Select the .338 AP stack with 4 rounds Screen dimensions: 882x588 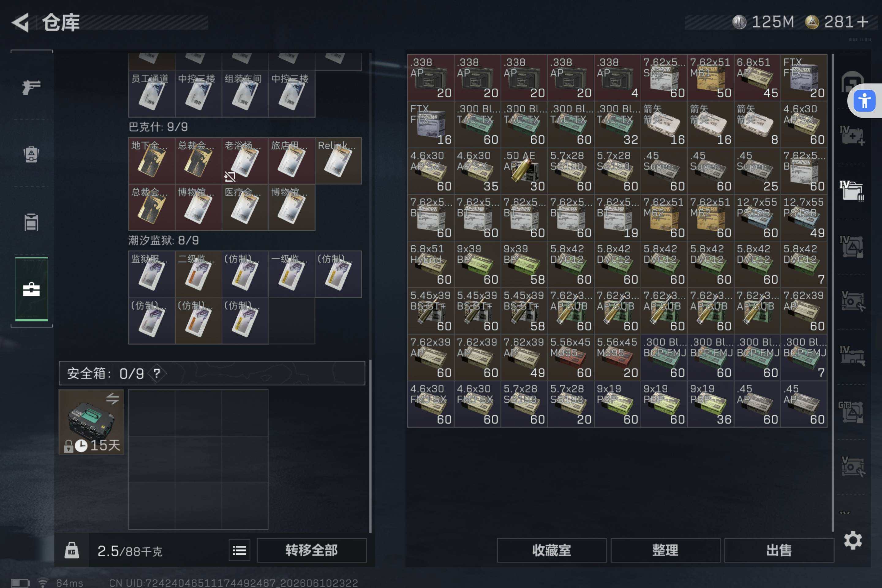tap(618, 77)
